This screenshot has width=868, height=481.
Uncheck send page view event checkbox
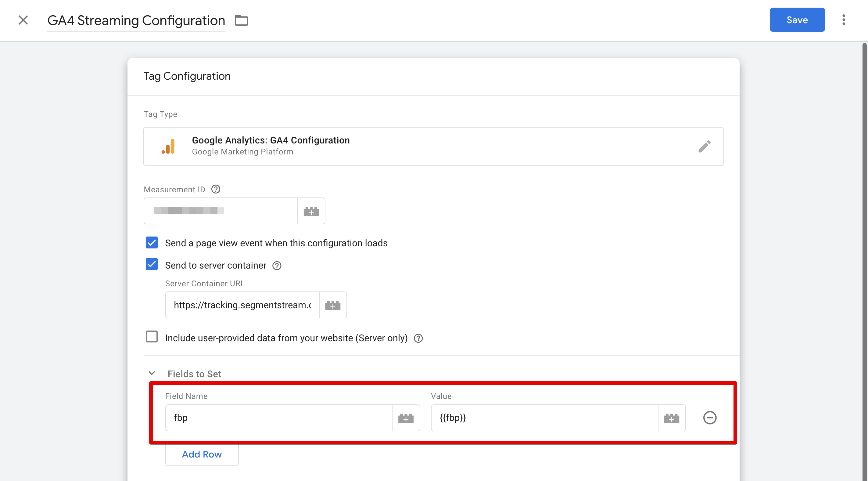tap(152, 243)
